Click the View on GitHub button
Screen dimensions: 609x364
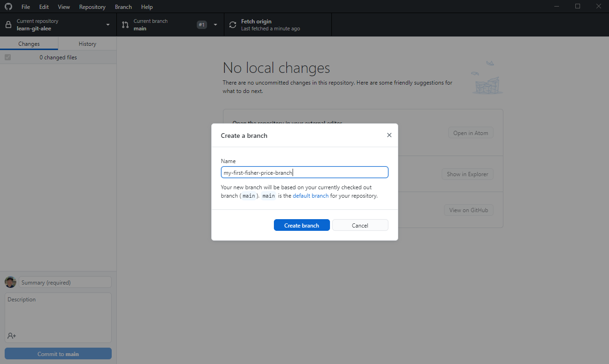coord(468,210)
